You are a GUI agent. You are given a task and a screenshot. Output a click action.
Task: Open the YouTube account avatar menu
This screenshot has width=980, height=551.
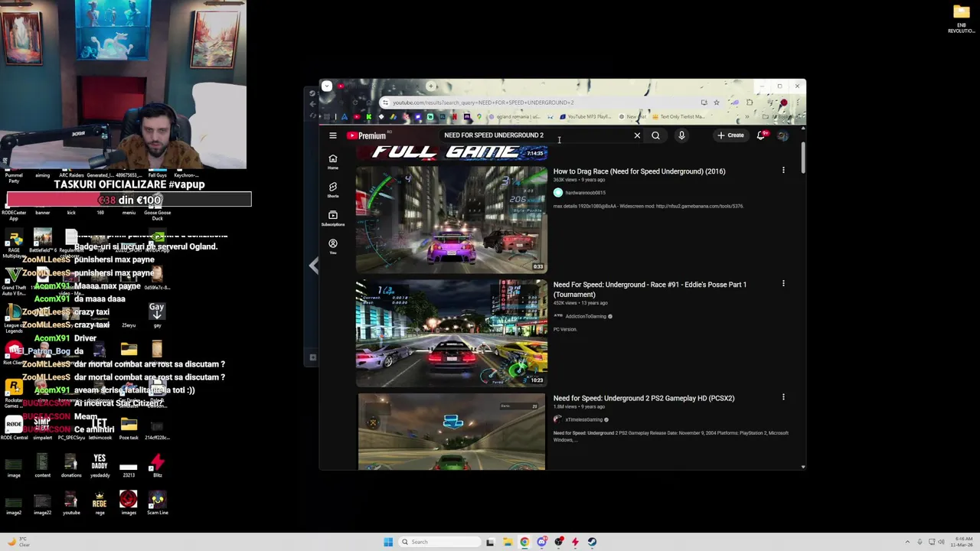(782, 135)
